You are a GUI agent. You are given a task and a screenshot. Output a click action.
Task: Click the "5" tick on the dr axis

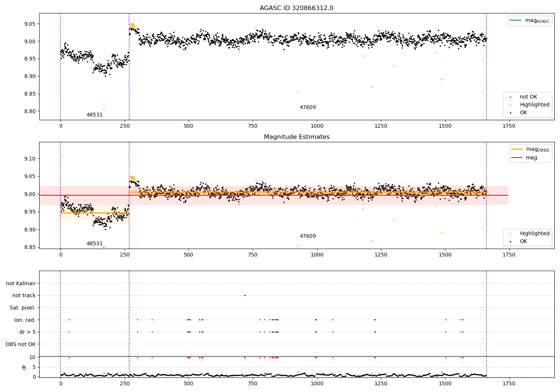click(x=34, y=367)
